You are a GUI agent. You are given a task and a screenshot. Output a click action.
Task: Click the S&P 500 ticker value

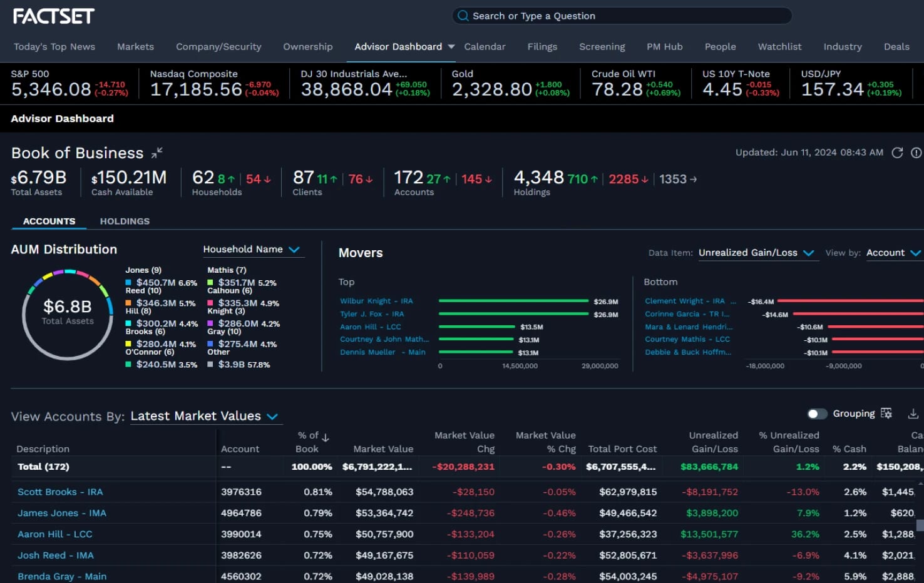coord(51,89)
